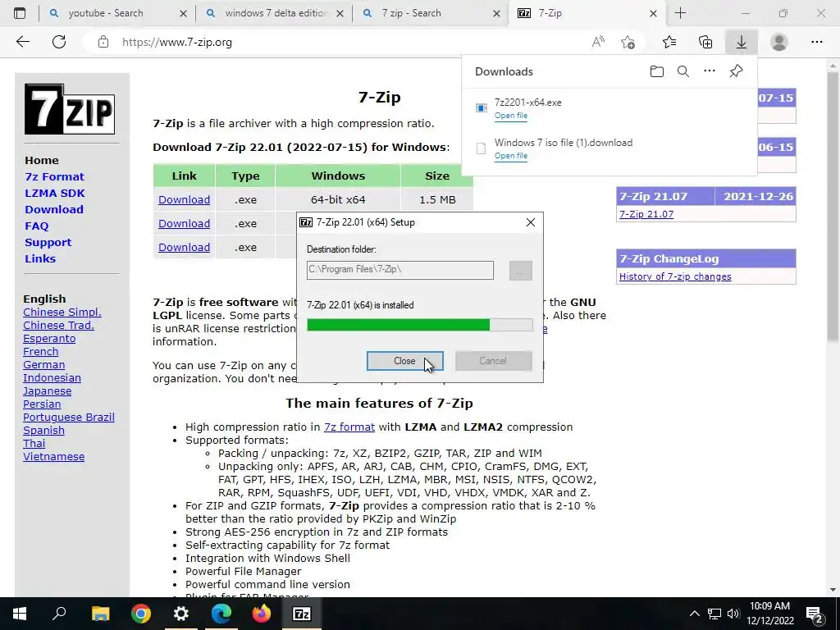Viewport: 840px width, 630px height.
Task: Click the 7-Zip logo image
Action: (70, 109)
